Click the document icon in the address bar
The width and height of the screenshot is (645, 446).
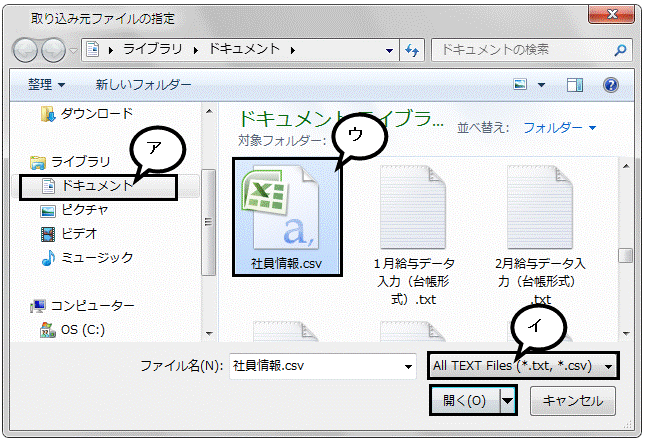click(x=93, y=50)
